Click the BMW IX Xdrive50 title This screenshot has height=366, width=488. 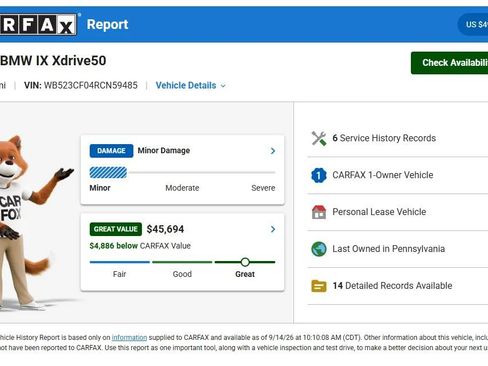[53, 61]
